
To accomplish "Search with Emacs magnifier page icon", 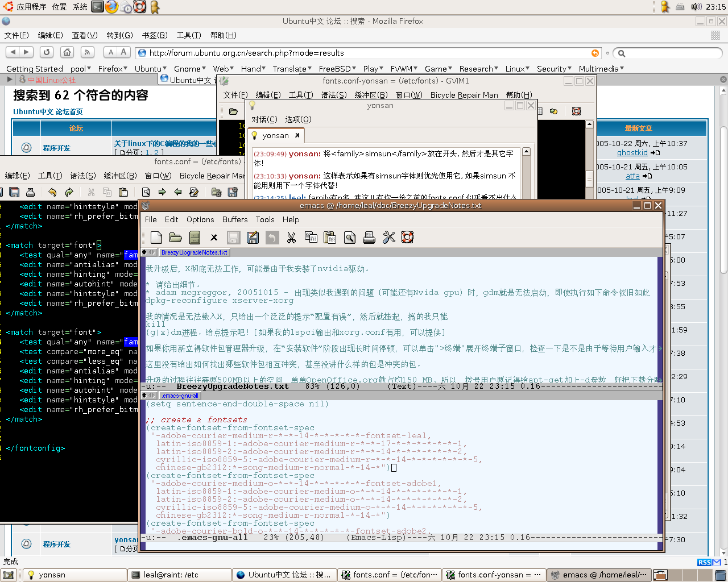I will tap(350, 238).
